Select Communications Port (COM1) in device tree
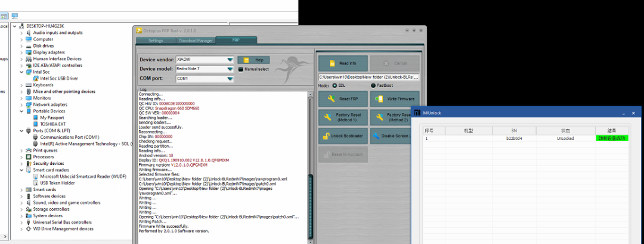The width and height of the screenshot is (644, 244). click(x=69, y=137)
